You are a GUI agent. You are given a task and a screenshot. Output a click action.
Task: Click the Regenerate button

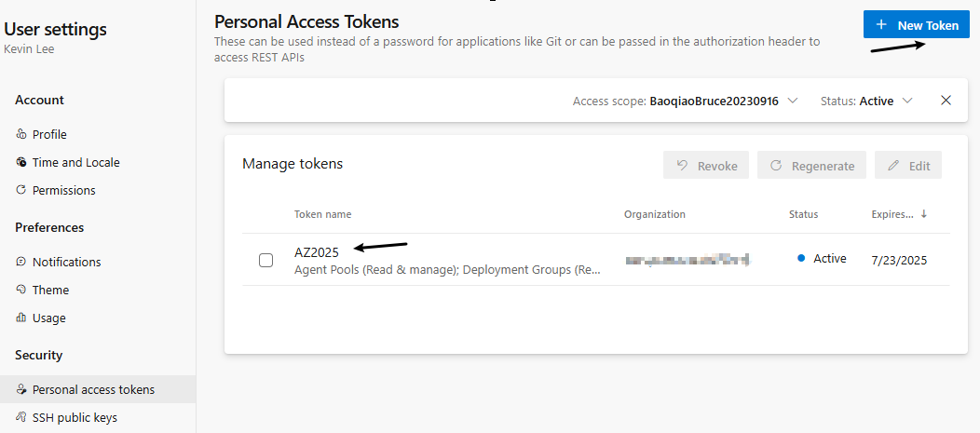point(812,166)
